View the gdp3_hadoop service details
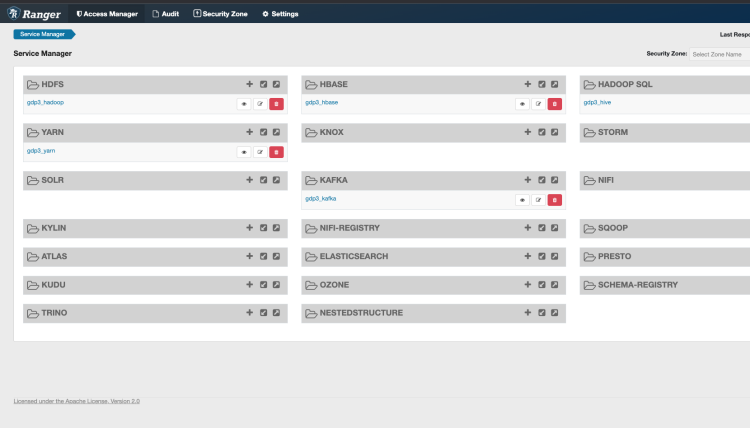This screenshot has height=428, width=750. [x=244, y=104]
